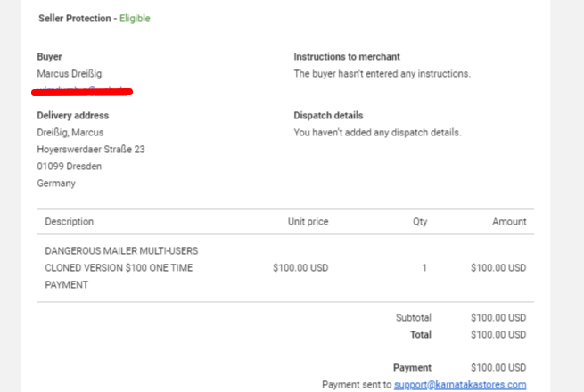Click the Hoyerswerdaer Straße 23 address line
Image resolution: width=584 pixels, height=392 pixels.
91,150
